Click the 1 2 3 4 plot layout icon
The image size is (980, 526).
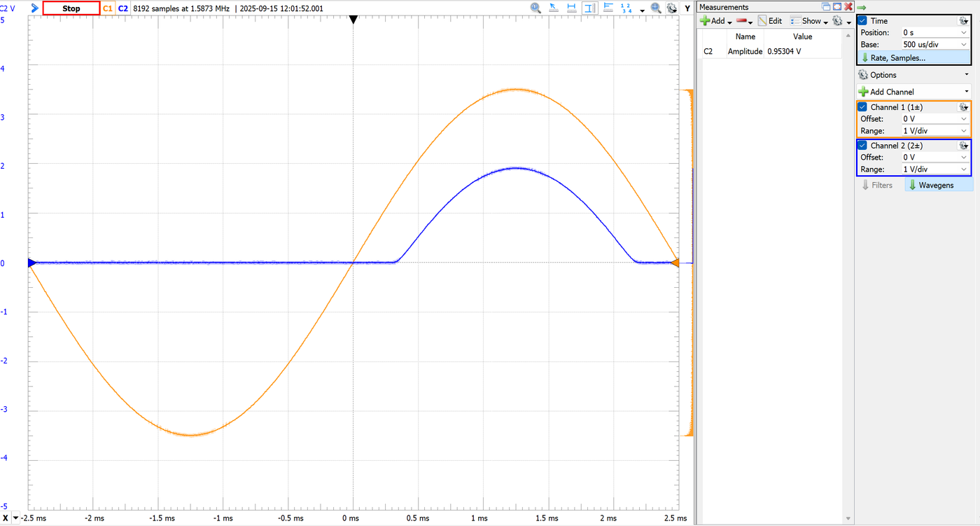[x=626, y=8]
